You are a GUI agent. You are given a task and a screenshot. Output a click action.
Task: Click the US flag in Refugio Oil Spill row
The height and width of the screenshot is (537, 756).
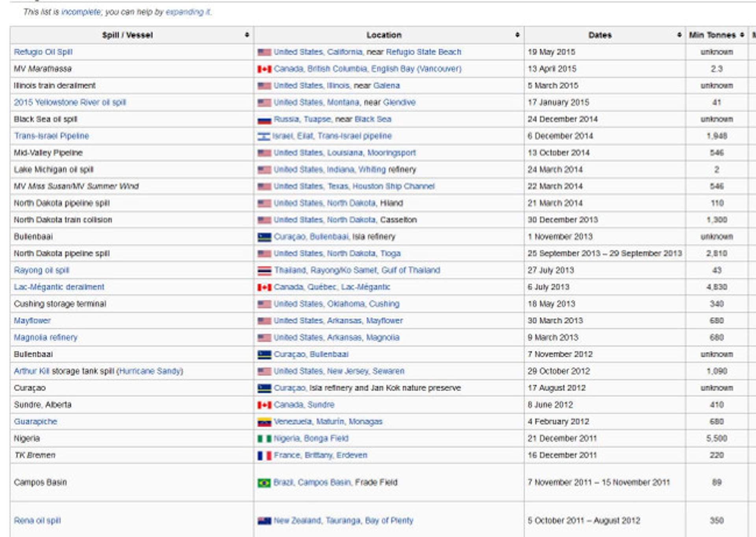pos(264,52)
